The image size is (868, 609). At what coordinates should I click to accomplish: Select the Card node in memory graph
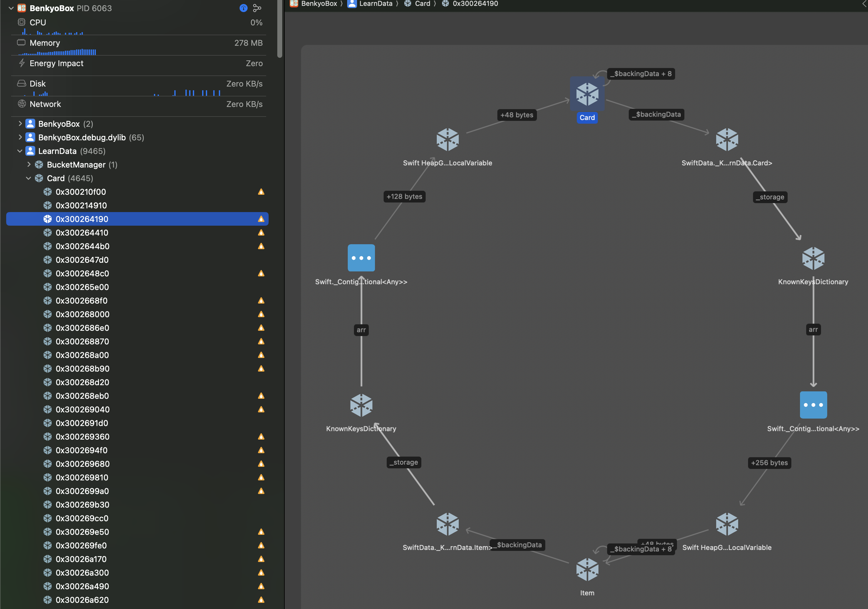point(587,94)
